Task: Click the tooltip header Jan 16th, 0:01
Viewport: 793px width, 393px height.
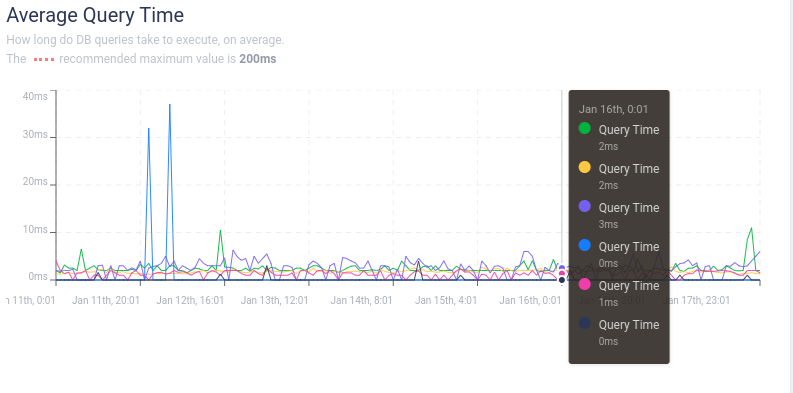Action: pyautogui.click(x=613, y=109)
